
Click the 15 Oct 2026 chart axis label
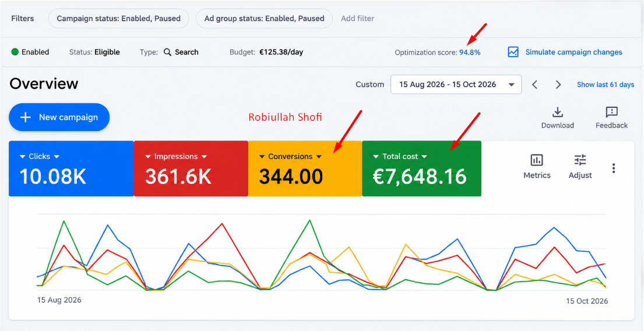coord(586,301)
